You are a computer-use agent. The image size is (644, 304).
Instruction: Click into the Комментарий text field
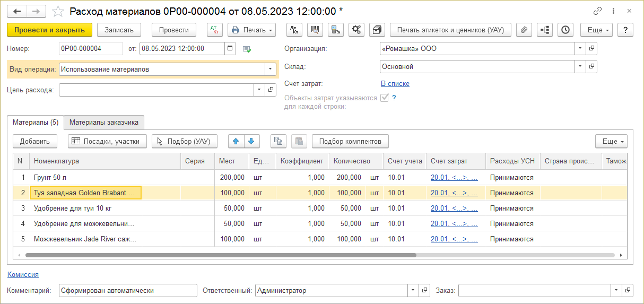(x=127, y=291)
